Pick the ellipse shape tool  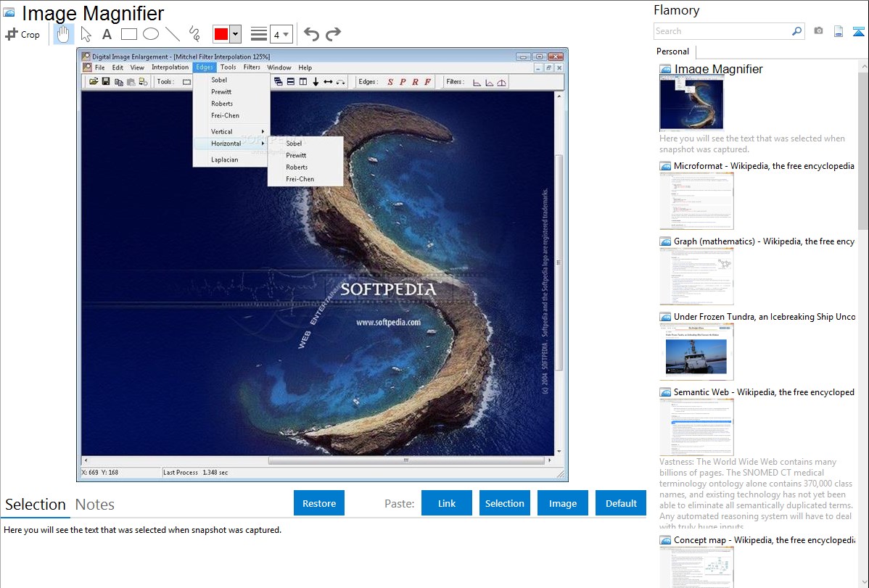151,34
